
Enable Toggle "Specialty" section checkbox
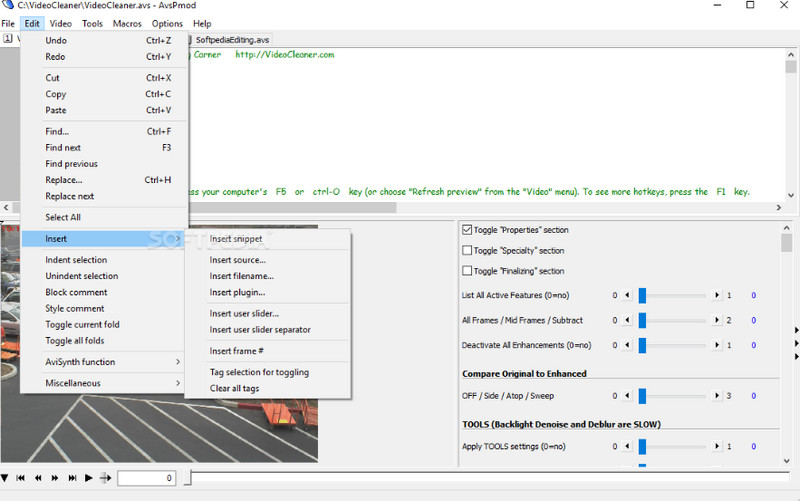(467, 251)
